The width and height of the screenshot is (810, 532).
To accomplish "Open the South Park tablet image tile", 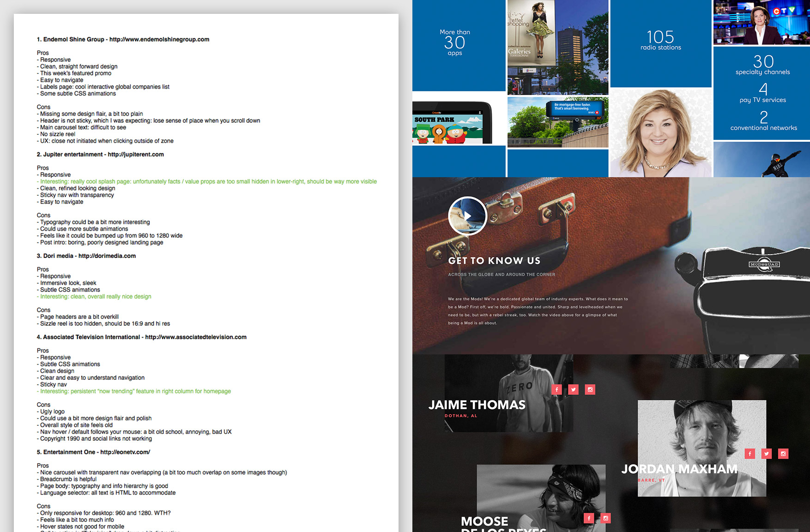I will (x=453, y=122).
